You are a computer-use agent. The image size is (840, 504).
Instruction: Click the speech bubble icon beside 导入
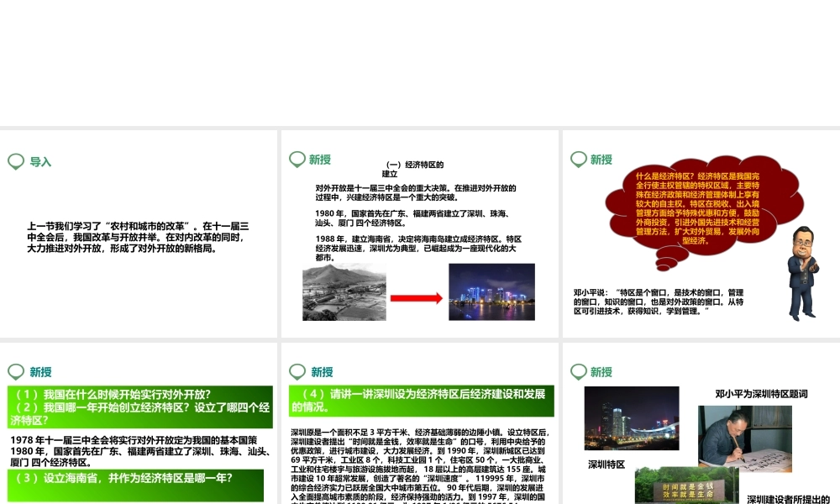[16, 161]
